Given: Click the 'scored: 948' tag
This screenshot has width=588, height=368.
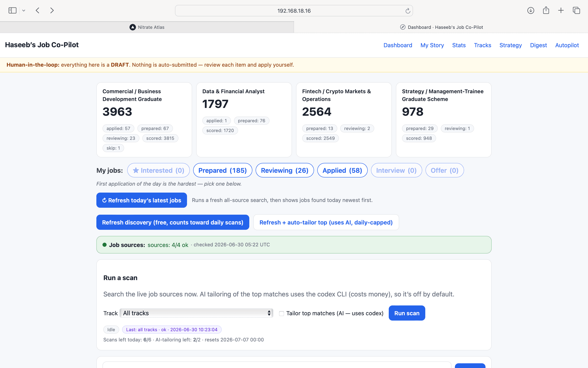Looking at the screenshot, I should click(x=419, y=138).
